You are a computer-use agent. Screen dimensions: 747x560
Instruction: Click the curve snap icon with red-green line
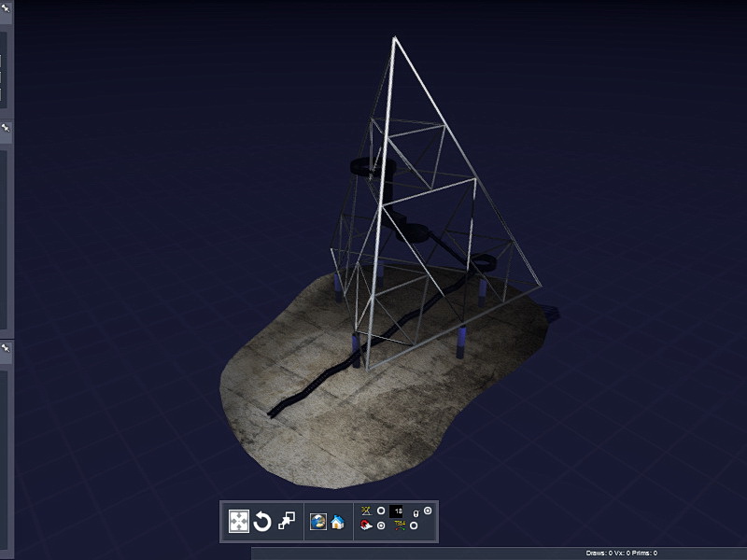point(400,525)
